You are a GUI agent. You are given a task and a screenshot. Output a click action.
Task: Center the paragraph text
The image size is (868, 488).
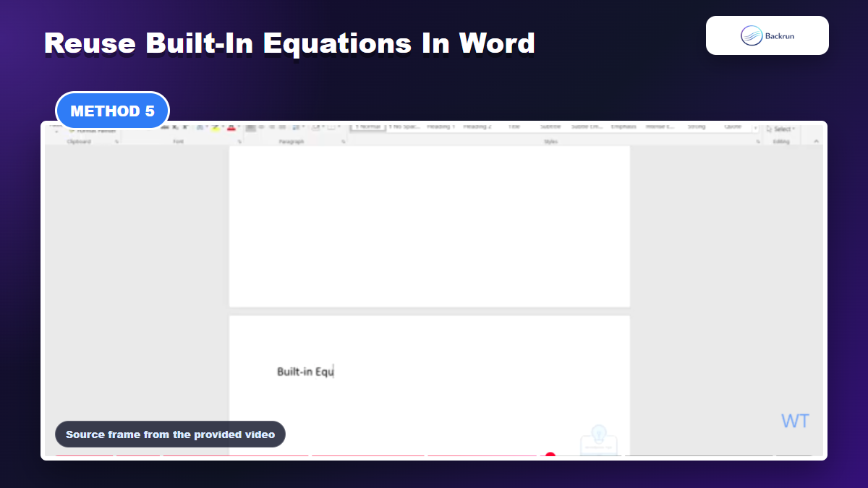tap(261, 127)
